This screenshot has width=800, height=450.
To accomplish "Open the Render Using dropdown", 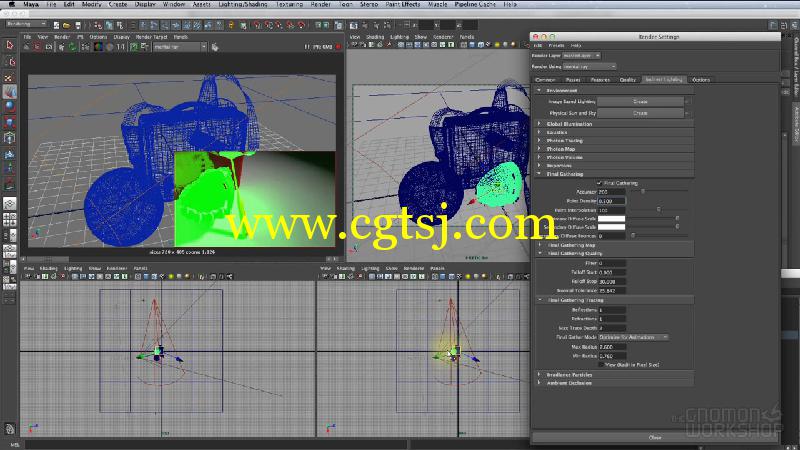I will [x=589, y=66].
